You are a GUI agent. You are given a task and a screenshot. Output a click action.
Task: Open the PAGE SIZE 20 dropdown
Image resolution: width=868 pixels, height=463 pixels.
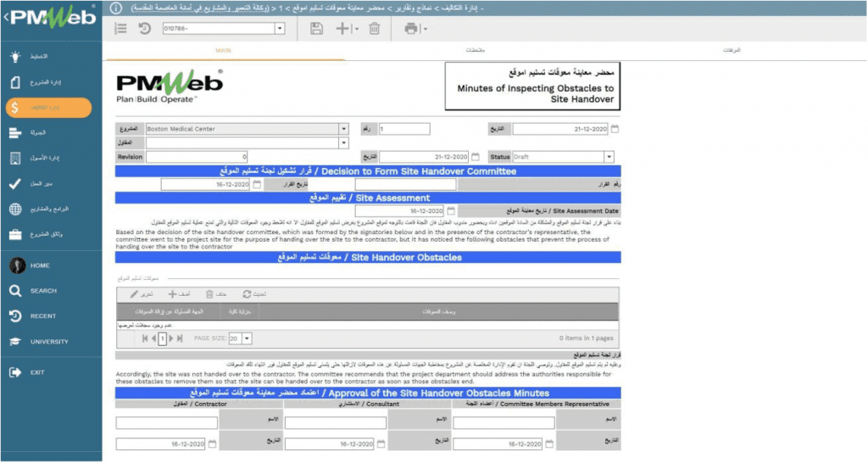click(247, 338)
